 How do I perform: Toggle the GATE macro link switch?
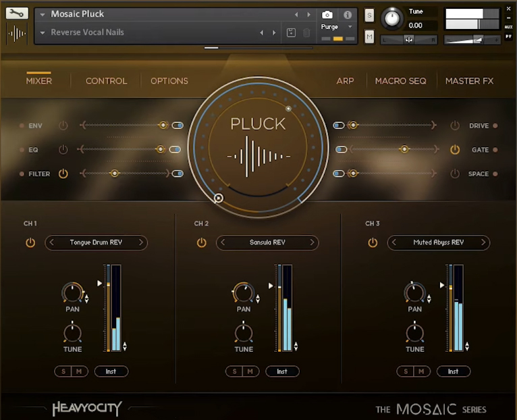341,149
